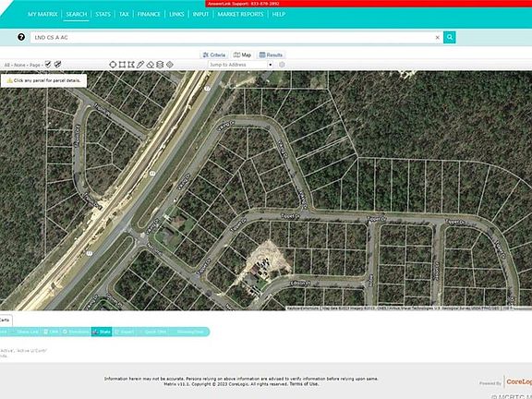Switch to the Results tab
The height and width of the screenshot is (399, 532).
coord(272,55)
